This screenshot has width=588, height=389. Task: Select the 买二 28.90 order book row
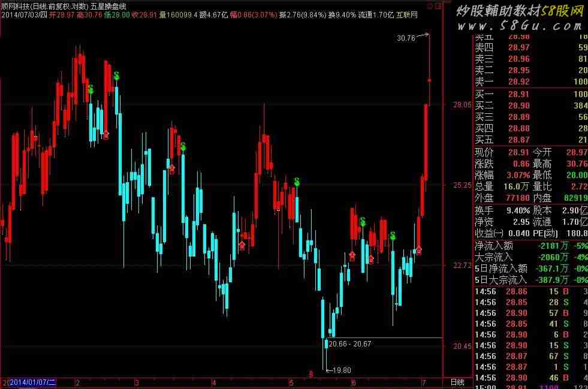[x=530, y=105]
